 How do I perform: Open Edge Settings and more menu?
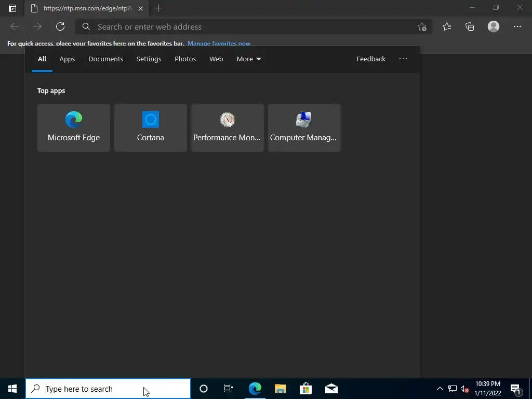(x=517, y=26)
